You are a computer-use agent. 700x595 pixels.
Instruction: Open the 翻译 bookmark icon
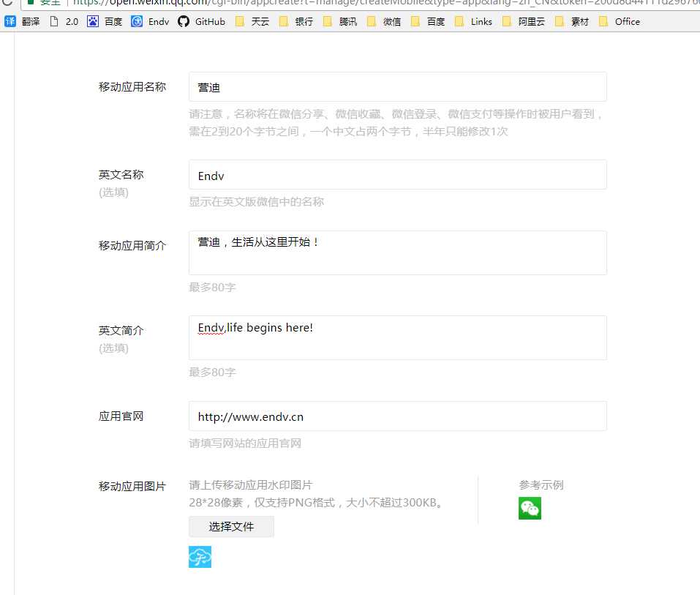click(10, 21)
